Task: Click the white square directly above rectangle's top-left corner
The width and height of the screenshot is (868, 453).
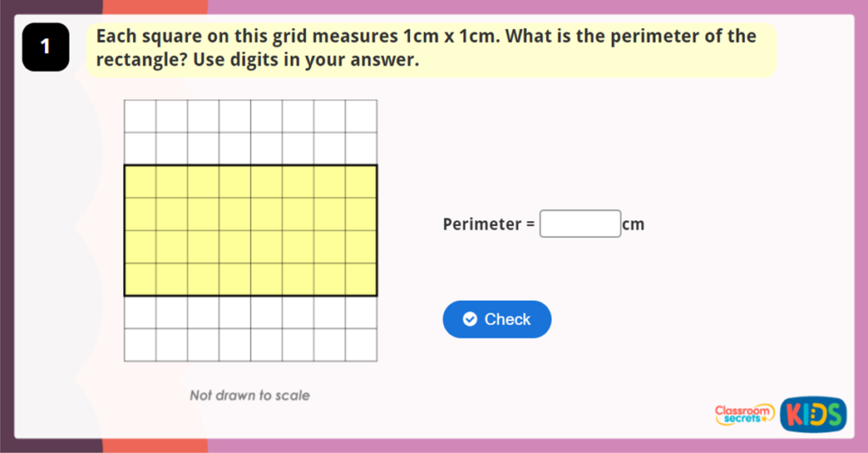Action: (140, 148)
